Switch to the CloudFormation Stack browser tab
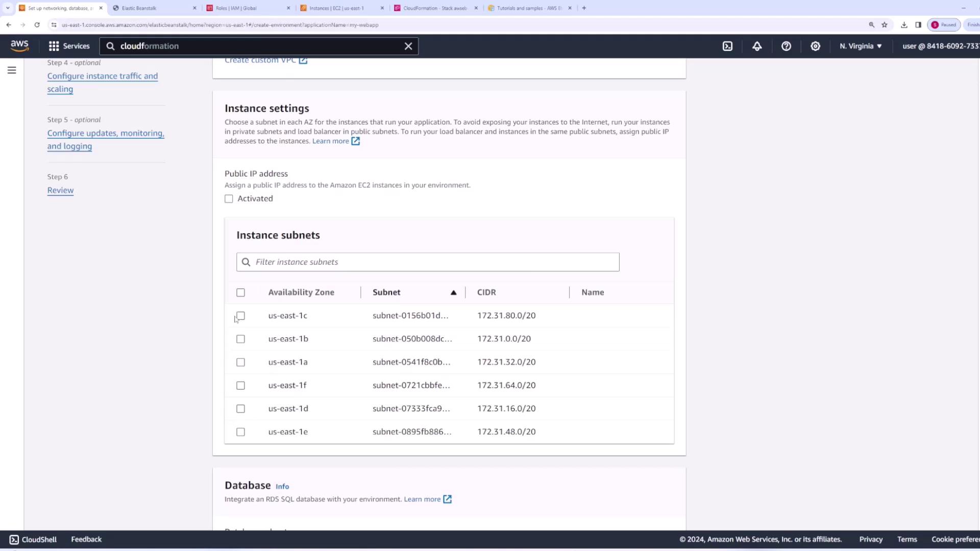This screenshot has height=551, width=980. 434,8
